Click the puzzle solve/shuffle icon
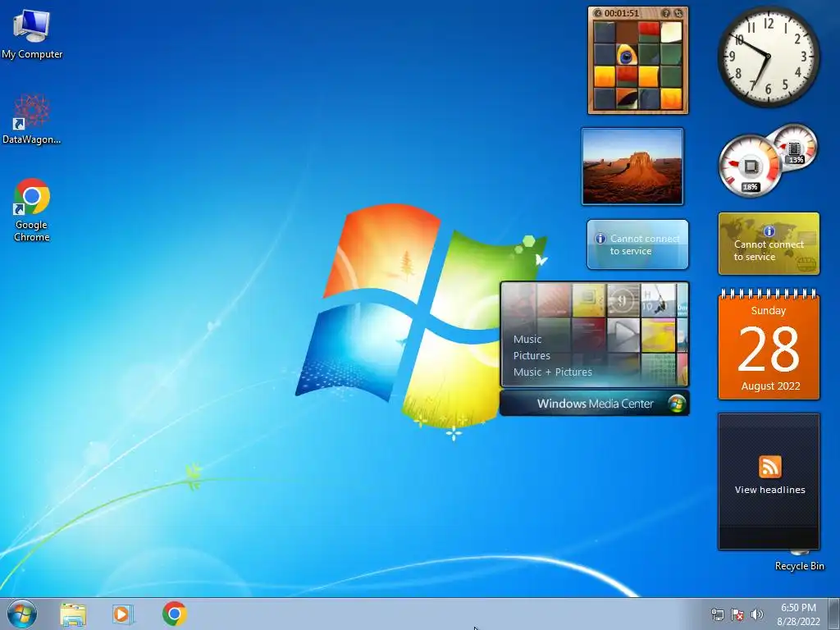 678,13
